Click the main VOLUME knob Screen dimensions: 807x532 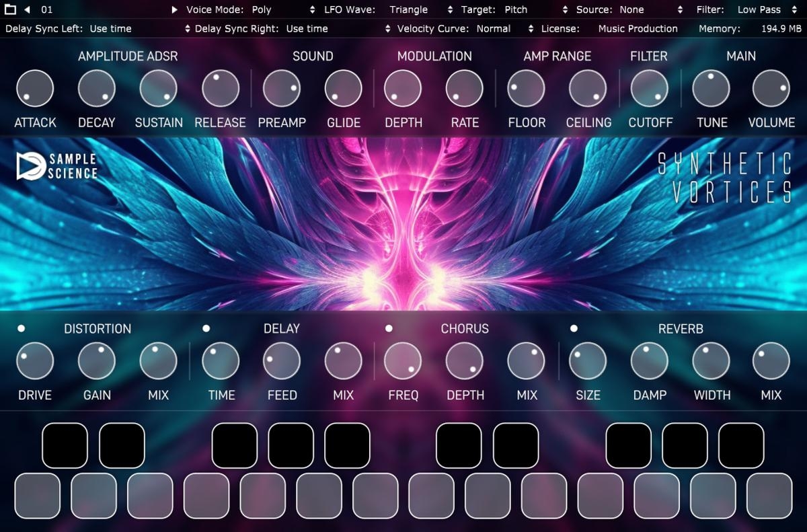pos(771,89)
